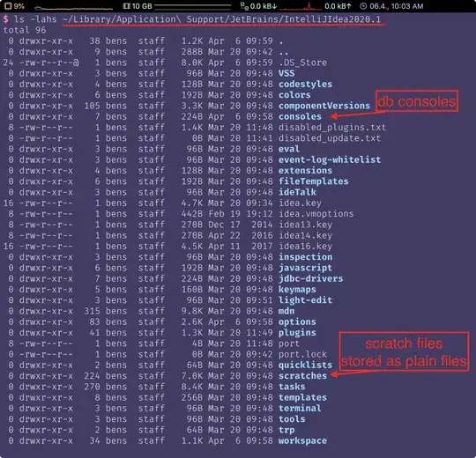Click the VSS directory name
Viewport: 476px width, 458px height.
click(x=286, y=73)
